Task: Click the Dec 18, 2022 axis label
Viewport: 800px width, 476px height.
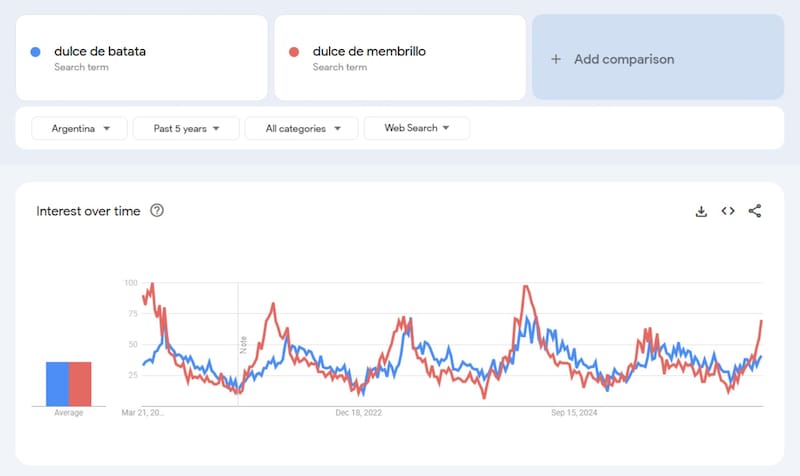Action: 359,412
